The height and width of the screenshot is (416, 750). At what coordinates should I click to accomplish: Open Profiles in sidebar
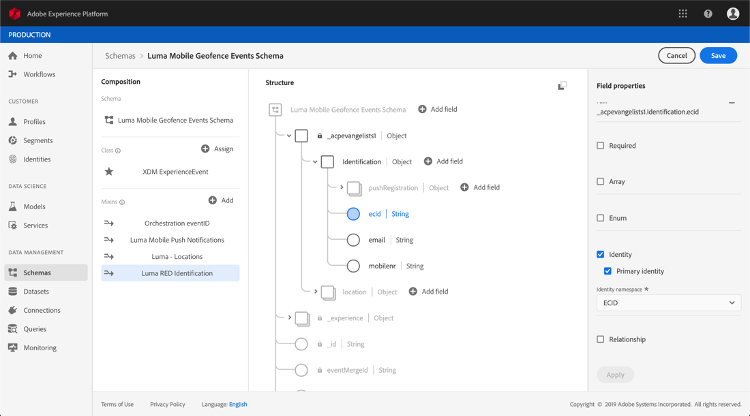click(34, 121)
